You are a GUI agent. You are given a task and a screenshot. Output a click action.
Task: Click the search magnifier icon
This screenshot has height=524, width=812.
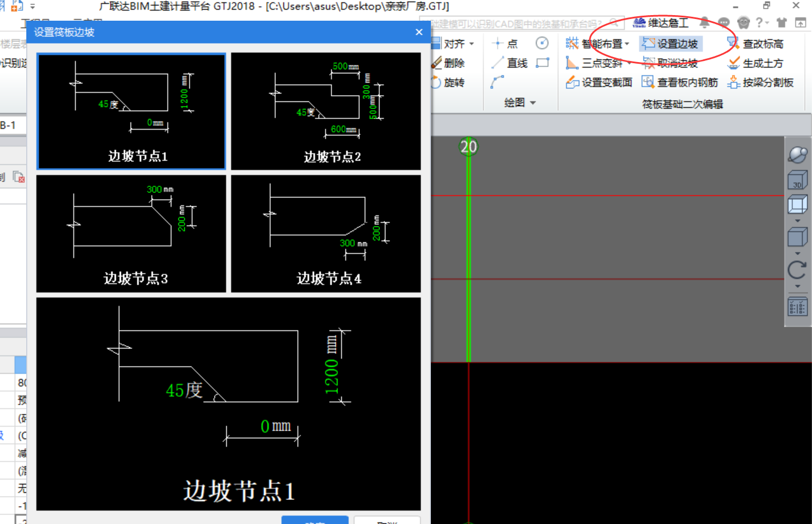[614, 23]
